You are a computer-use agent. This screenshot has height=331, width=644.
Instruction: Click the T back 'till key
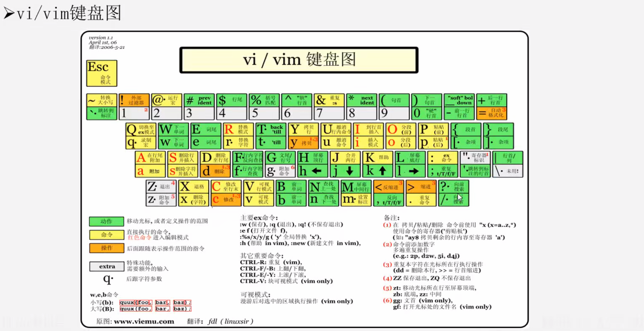271,129
